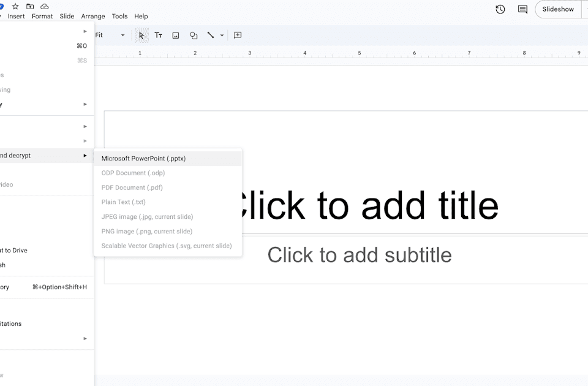588x386 pixels.
Task: Select the cursor arrow tool
Action: [x=141, y=36]
